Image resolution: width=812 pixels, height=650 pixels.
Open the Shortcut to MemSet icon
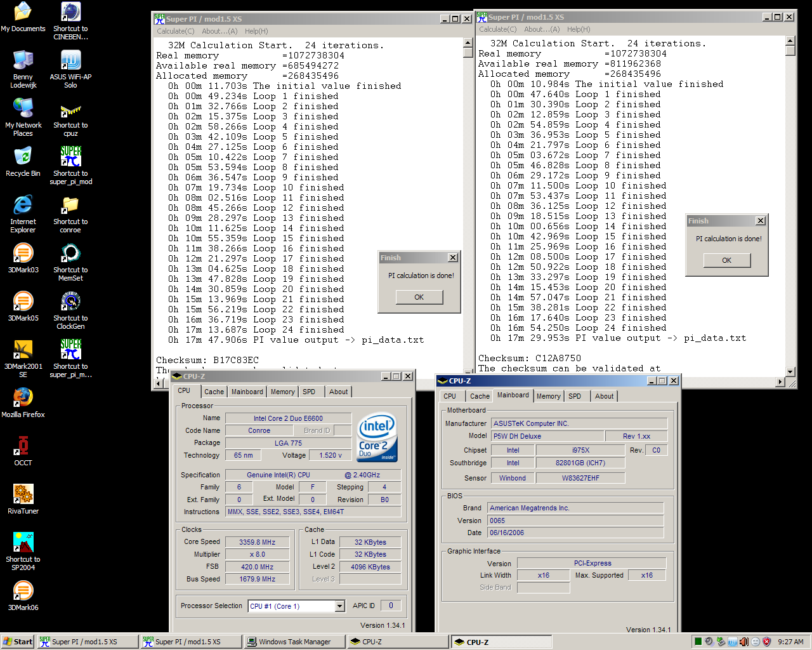coord(70,255)
